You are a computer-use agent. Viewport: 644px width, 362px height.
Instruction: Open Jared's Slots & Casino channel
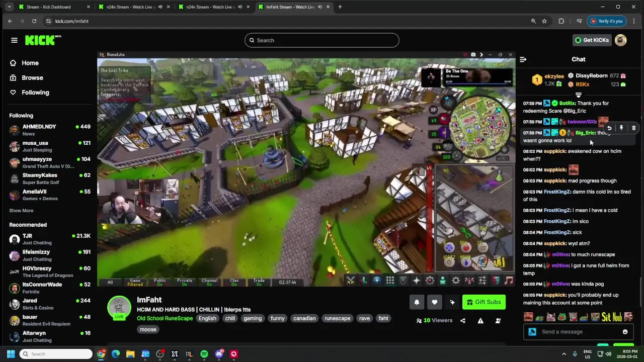[50, 304]
